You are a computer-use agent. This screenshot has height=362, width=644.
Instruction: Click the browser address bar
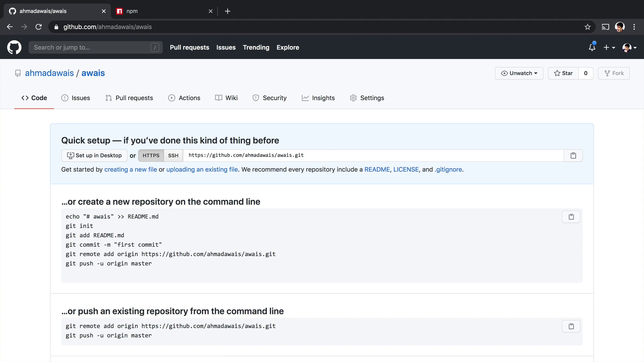(x=322, y=27)
